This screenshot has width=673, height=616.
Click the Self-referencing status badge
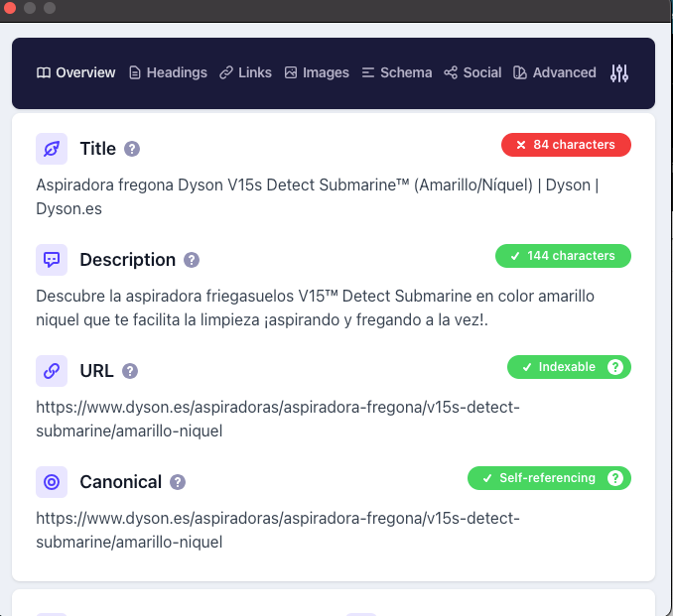(549, 478)
